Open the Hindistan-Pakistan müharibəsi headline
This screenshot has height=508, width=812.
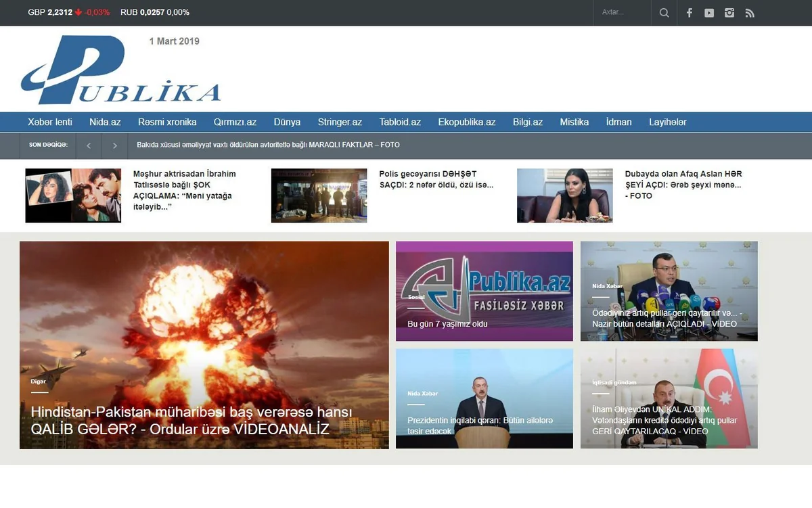191,421
